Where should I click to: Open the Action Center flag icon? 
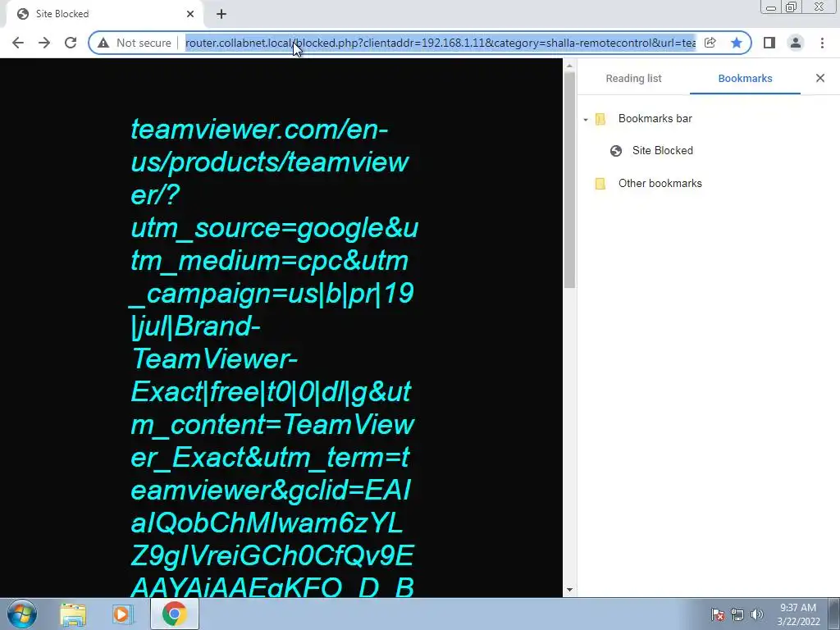718,614
